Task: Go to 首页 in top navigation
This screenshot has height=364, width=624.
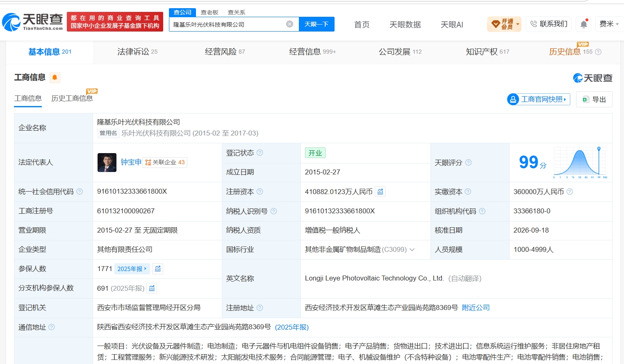Action: 362,25
